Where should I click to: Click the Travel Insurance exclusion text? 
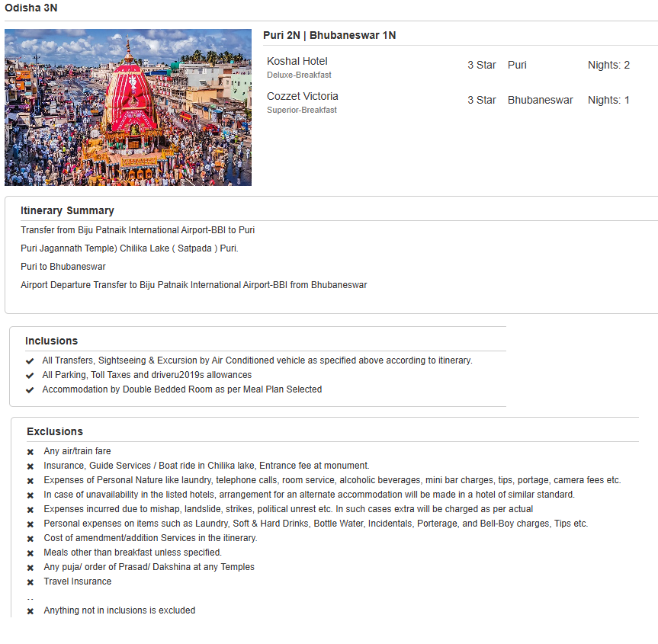[x=78, y=582]
